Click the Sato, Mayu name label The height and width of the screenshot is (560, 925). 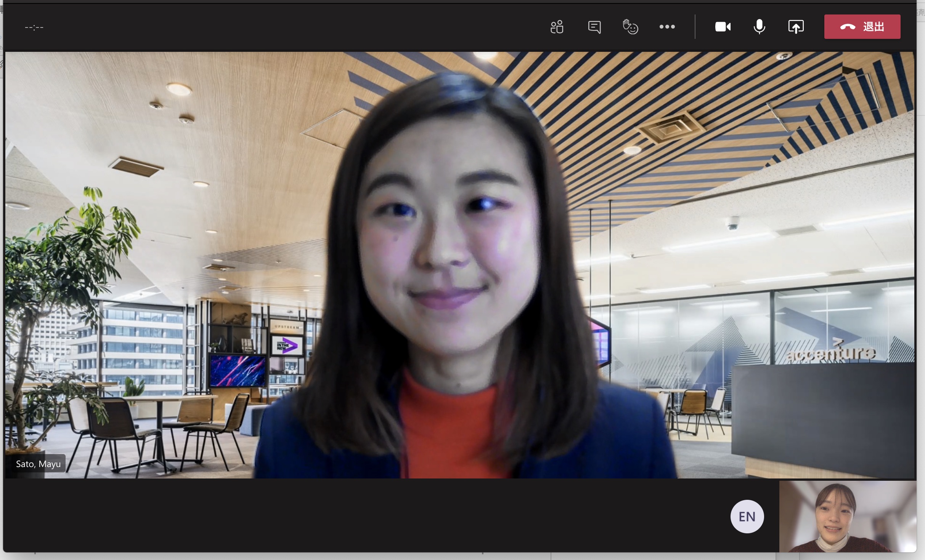pyautogui.click(x=38, y=464)
